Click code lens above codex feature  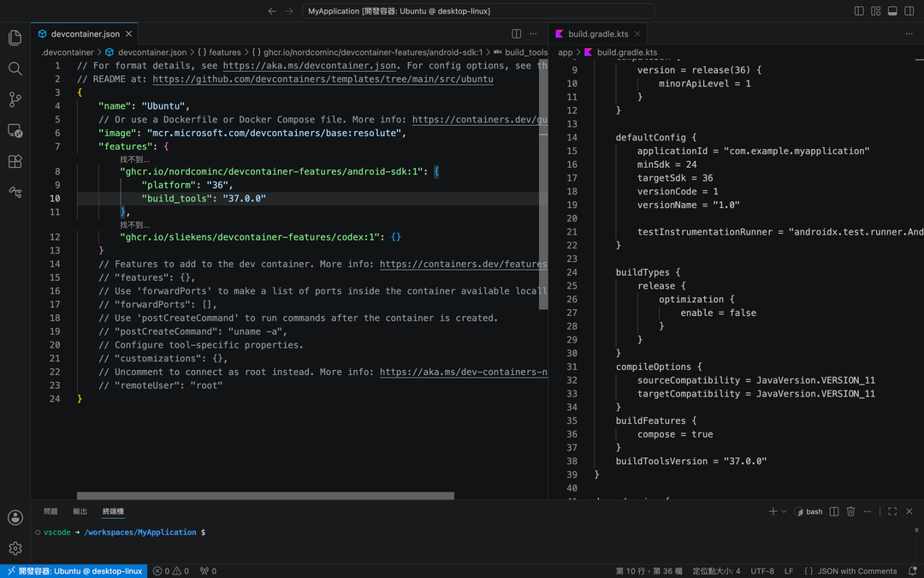135,224
